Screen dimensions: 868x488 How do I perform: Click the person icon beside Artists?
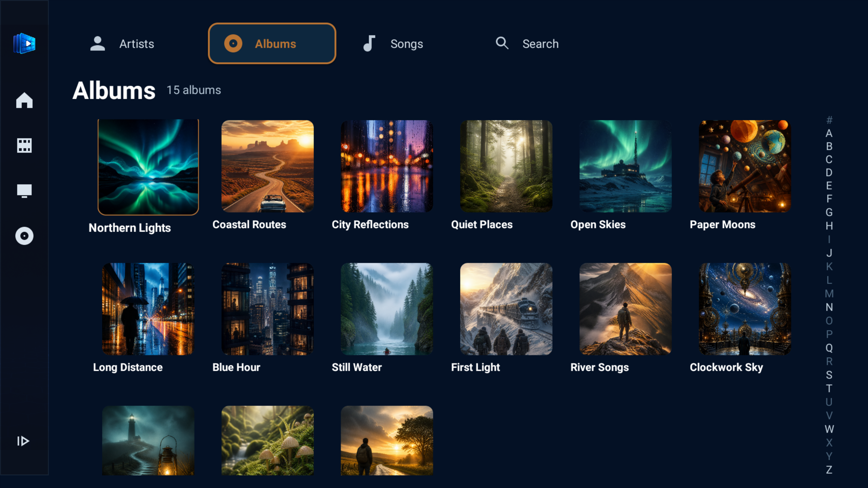[98, 43]
